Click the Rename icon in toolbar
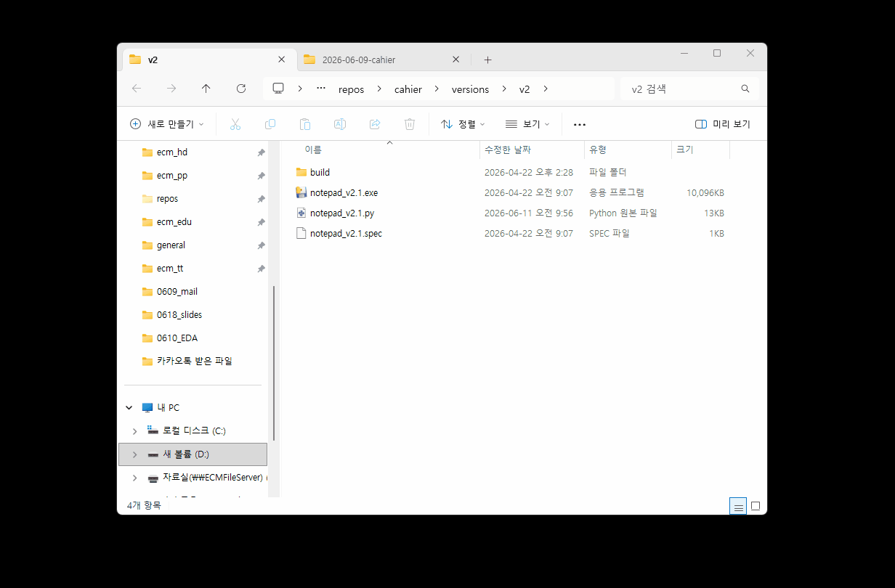 click(340, 124)
